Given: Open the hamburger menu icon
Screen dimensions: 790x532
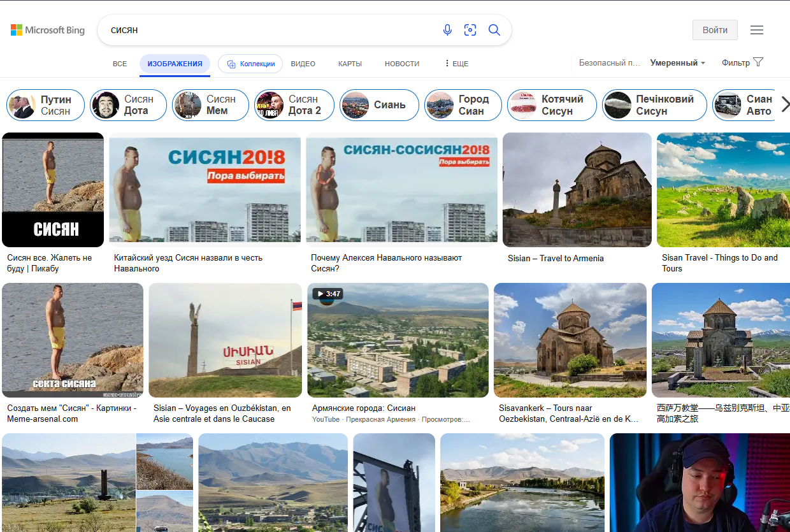Looking at the screenshot, I should [757, 30].
